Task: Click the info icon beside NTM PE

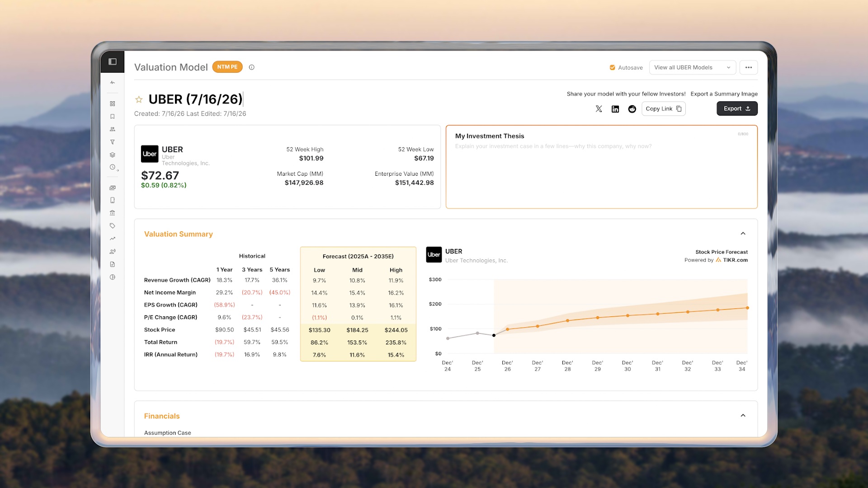Action: [x=252, y=67]
